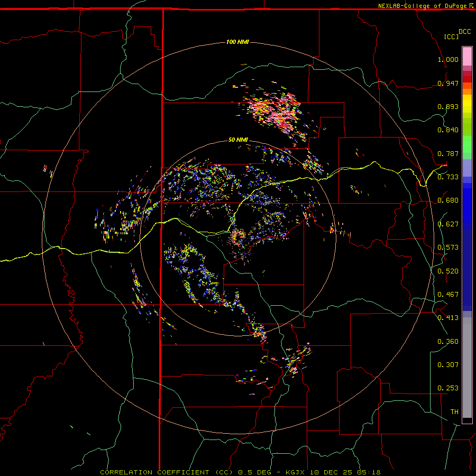Select the 1.000 scale value

pyautogui.click(x=448, y=59)
